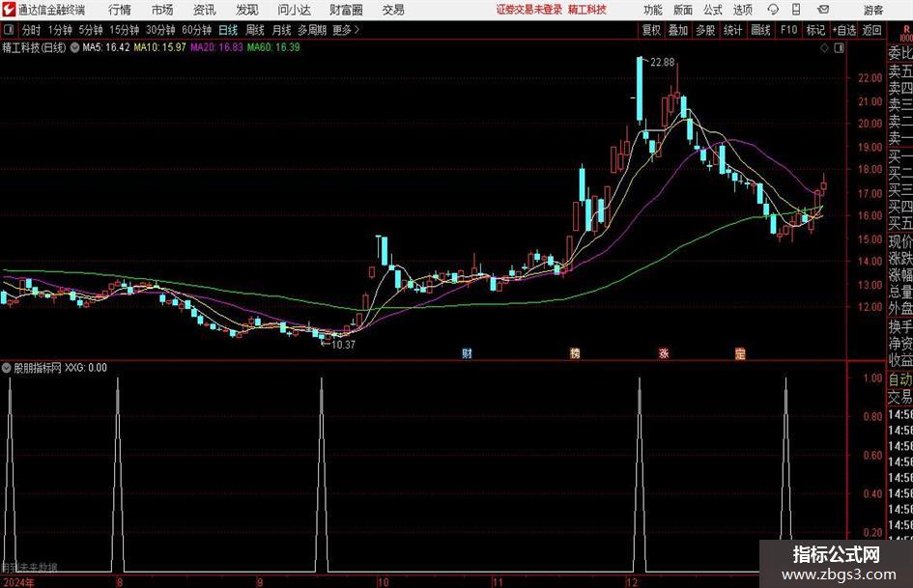This screenshot has height=588, width=913.
Task: Click the 叠加 overlay button
Action: coord(678,30)
